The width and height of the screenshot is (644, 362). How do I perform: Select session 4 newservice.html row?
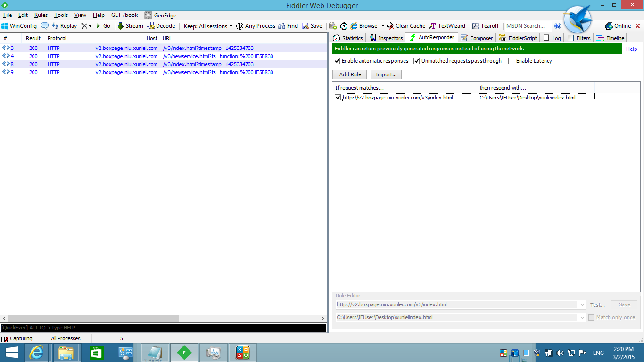[x=163, y=56]
